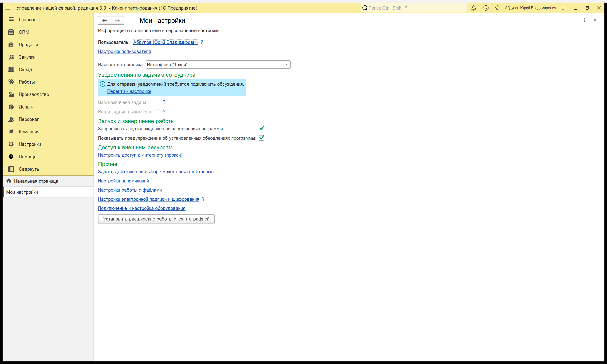Screen dimensions: 607x364
Task: Open the three-dot more actions menu
Action: point(584,20)
